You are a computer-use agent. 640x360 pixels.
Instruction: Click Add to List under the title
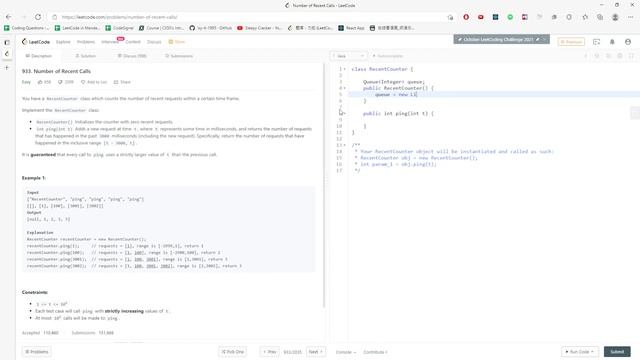coord(94,82)
